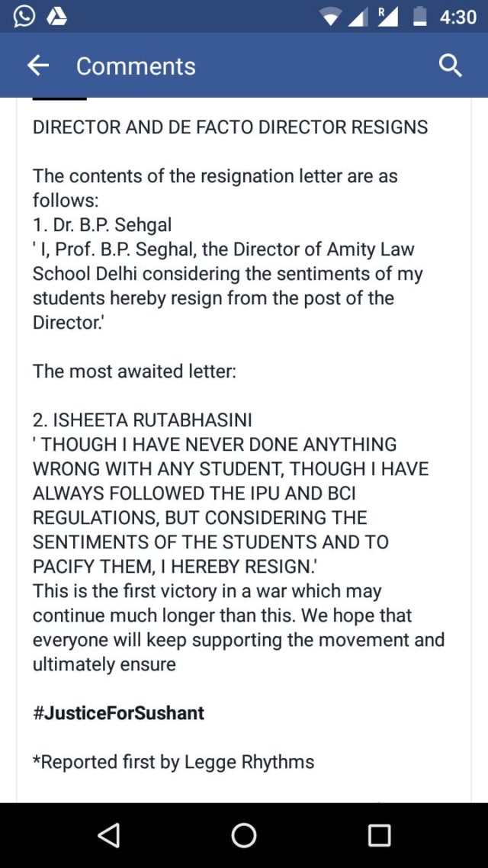The image size is (488, 868).
Task: Tap the first cellular signal icon
Action: [358, 17]
